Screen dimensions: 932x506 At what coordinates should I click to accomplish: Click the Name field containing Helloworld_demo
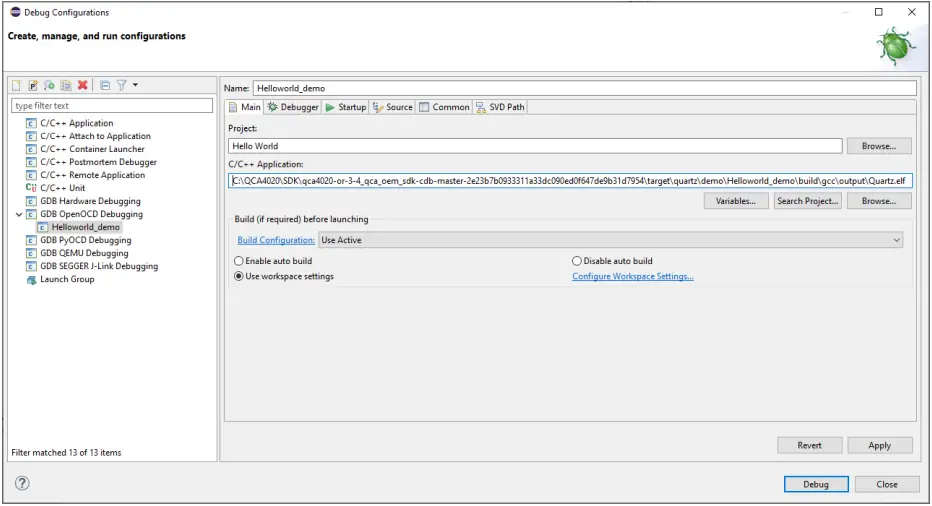tap(585, 88)
